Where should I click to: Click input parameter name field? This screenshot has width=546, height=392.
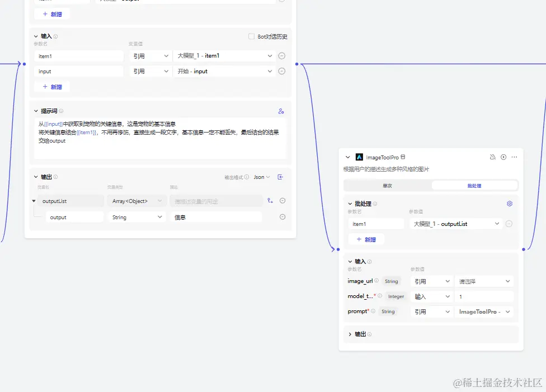point(79,72)
